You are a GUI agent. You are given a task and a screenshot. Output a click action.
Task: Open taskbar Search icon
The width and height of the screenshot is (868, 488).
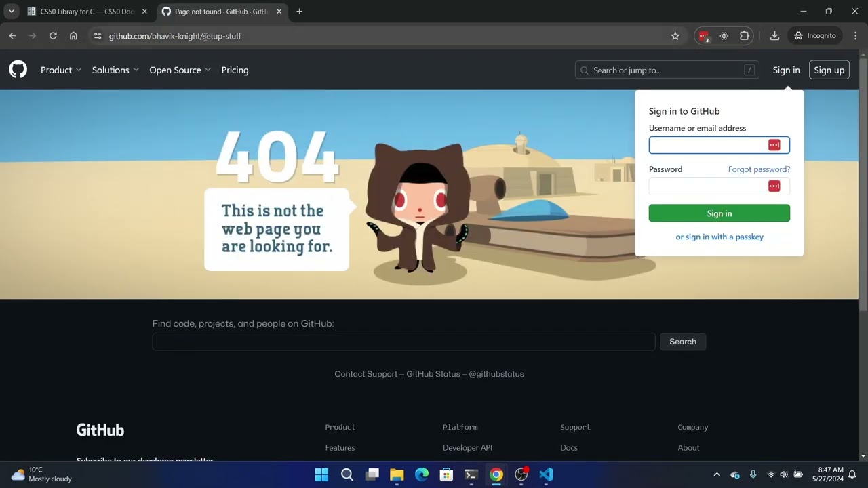(347, 474)
